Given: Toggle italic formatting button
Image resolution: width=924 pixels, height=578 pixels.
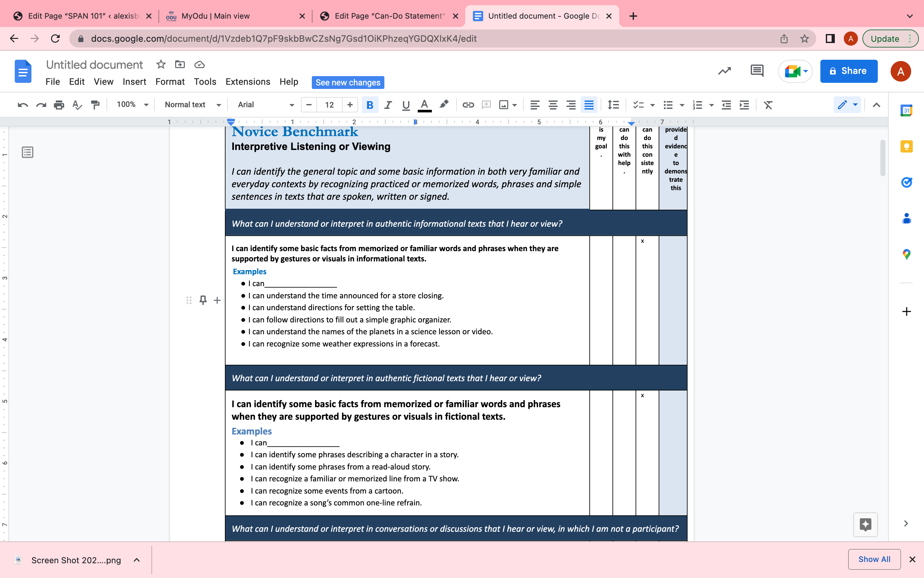Looking at the screenshot, I should pyautogui.click(x=388, y=105).
